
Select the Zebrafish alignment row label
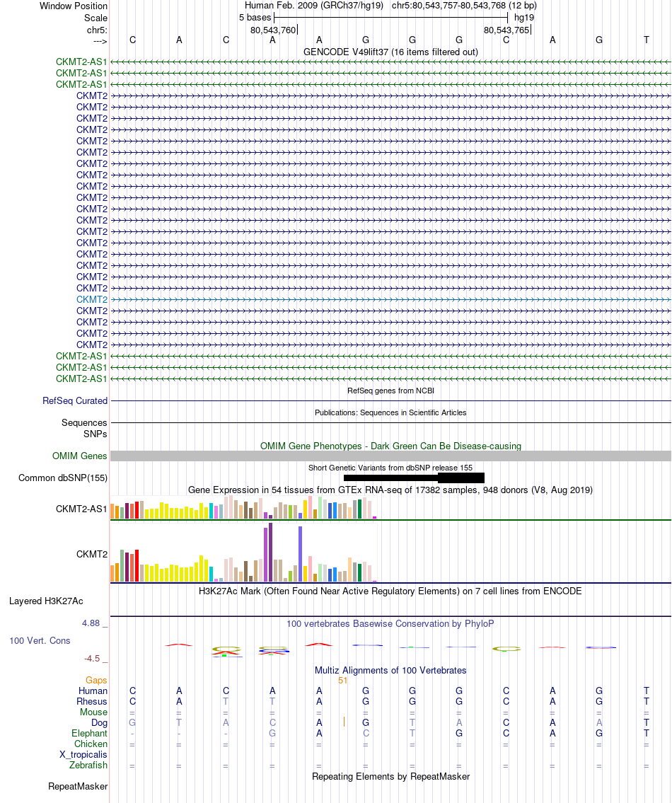click(x=88, y=765)
